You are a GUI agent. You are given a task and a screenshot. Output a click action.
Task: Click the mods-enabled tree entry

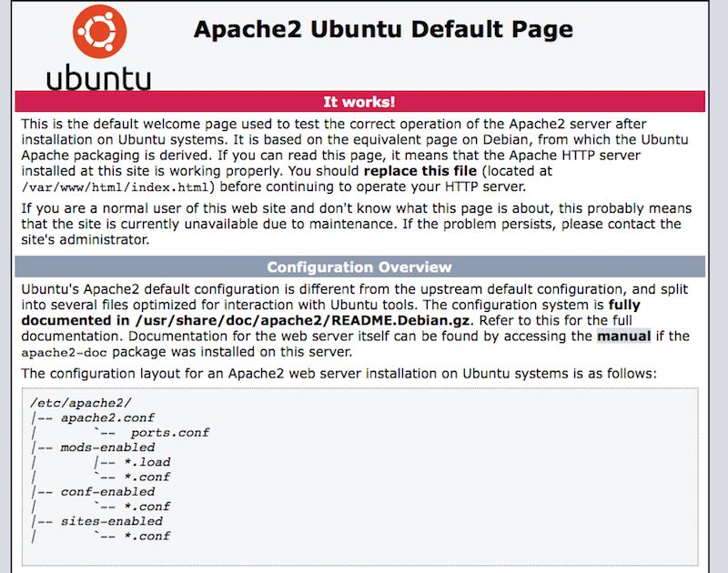tap(107, 447)
